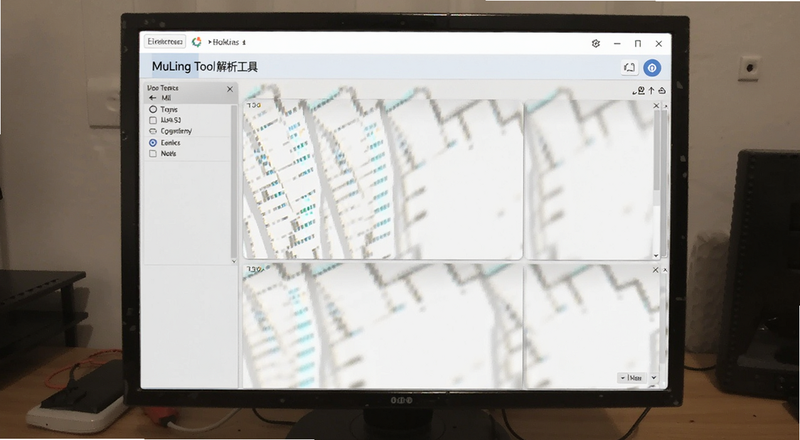
Task: Go back using the left arrow in sidebar
Action: pos(153,98)
